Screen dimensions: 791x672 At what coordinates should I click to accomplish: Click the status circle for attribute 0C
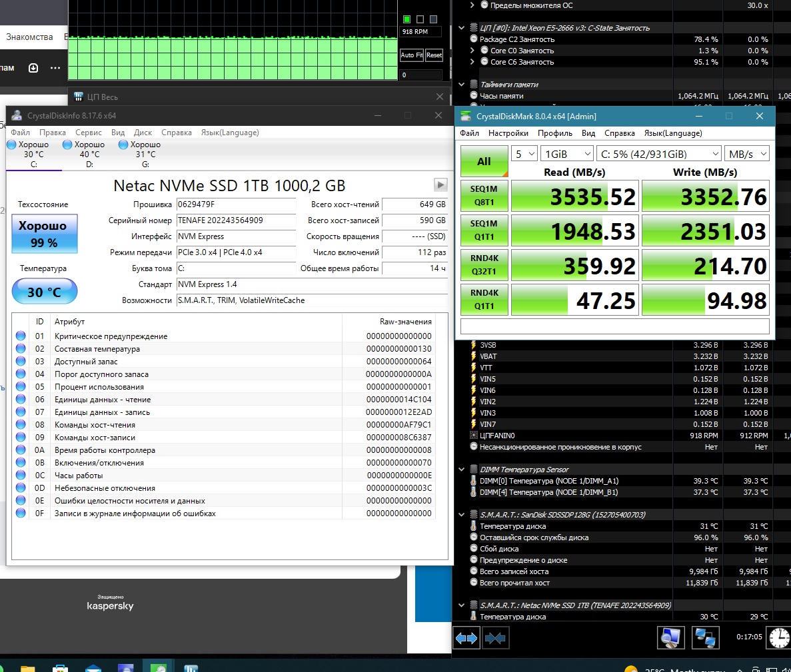coord(21,475)
